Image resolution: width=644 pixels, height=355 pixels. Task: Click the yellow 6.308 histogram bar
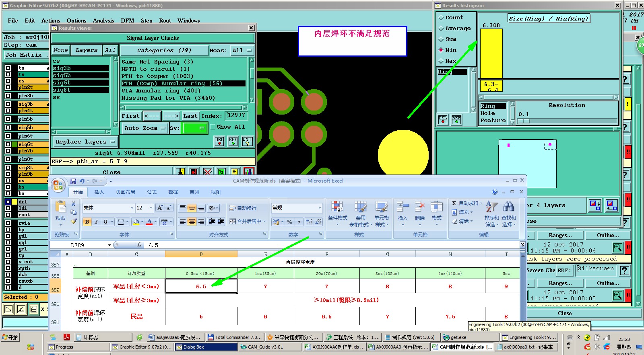point(491,53)
